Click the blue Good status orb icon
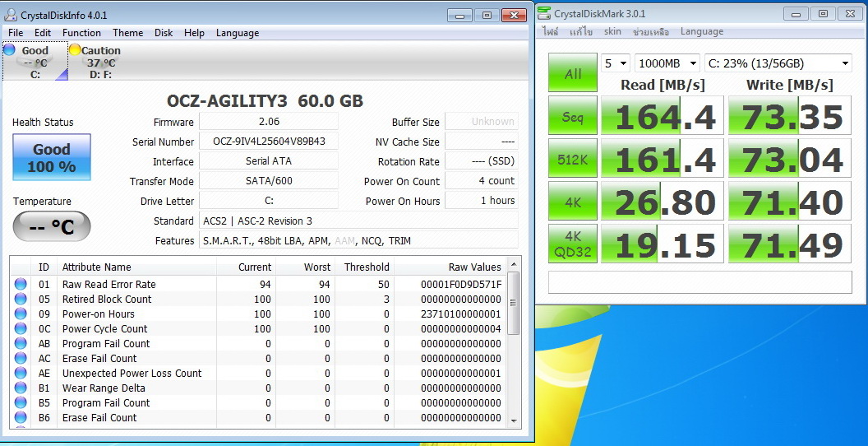This screenshot has width=868, height=446. [x=9, y=50]
